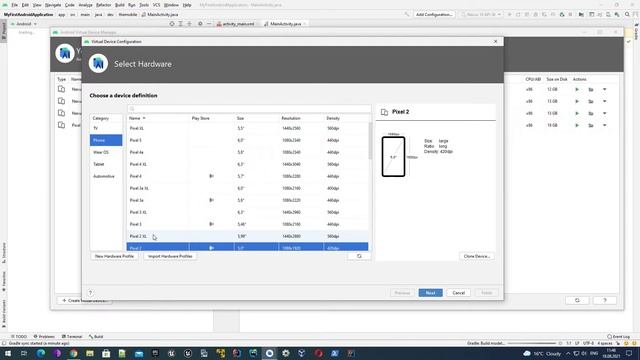This screenshot has width=640, height=360.
Task: Open the Android project view dropdown
Action: coord(24,24)
